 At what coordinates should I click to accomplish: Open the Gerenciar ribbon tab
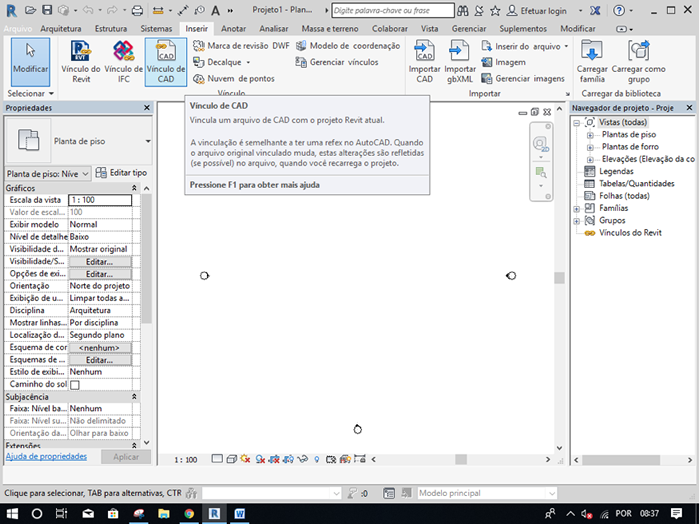pyautogui.click(x=469, y=29)
